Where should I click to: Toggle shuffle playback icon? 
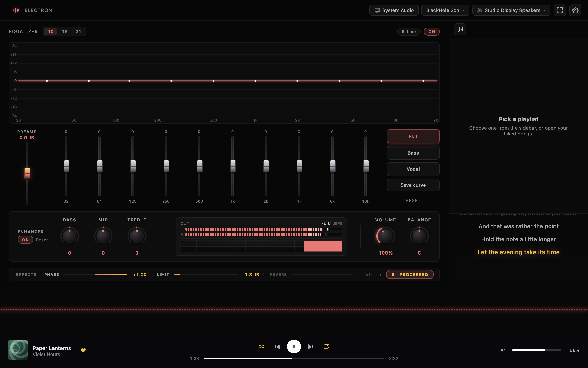click(262, 346)
